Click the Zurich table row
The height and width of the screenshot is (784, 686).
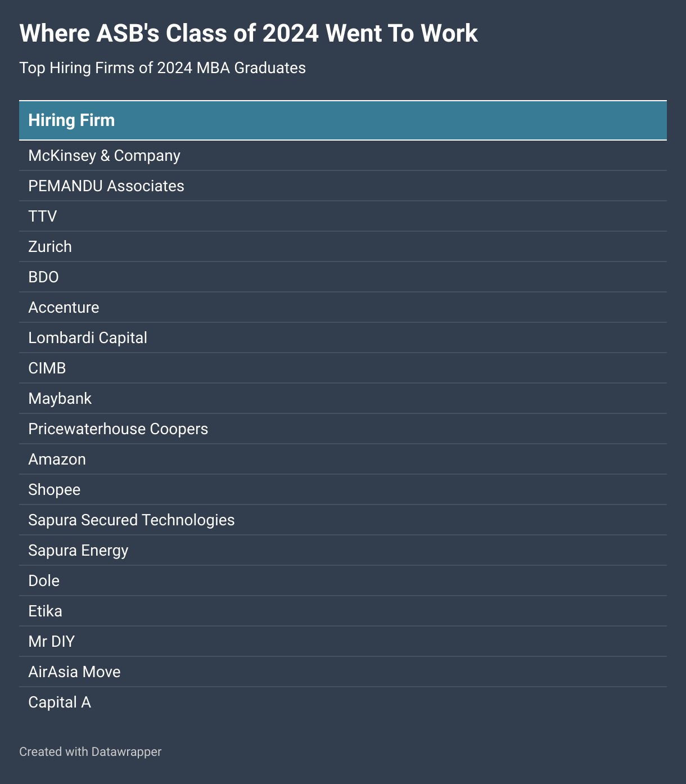(x=50, y=247)
